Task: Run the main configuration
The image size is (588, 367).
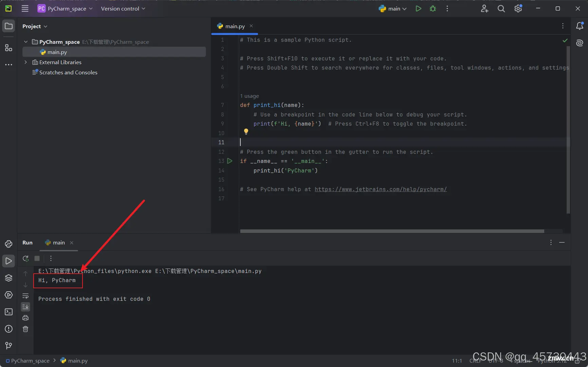Action: tap(418, 8)
